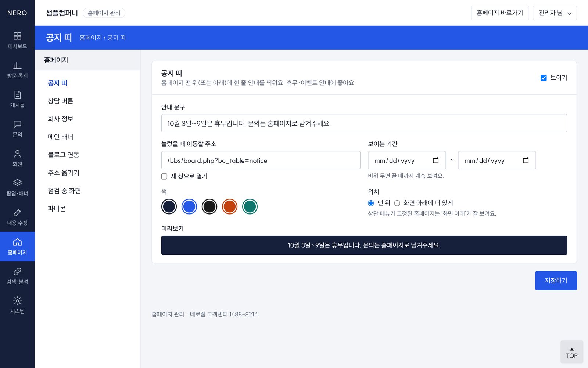Image resolution: width=588 pixels, height=368 pixels.
Task: Choose the orange color swatch
Action: (230, 206)
